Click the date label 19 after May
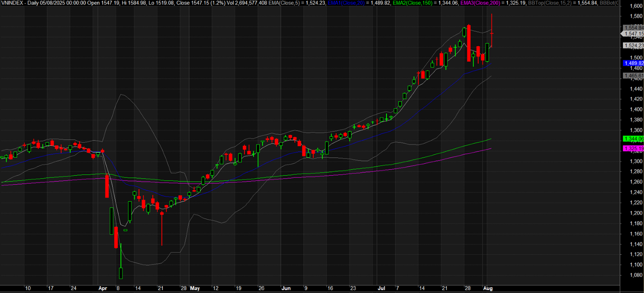644x293 pixels. (x=238, y=288)
